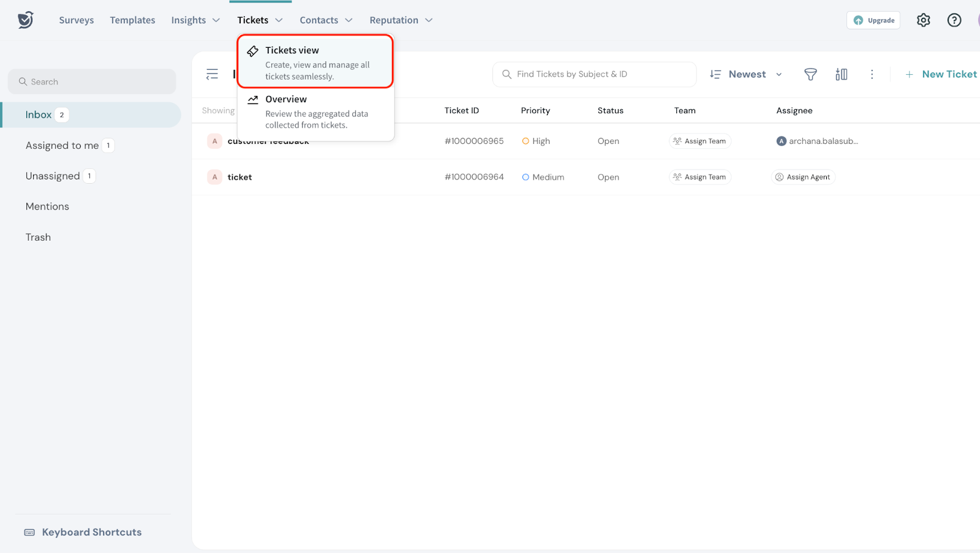
Task: Click Find Tickets by Subject search field
Action: tap(594, 74)
